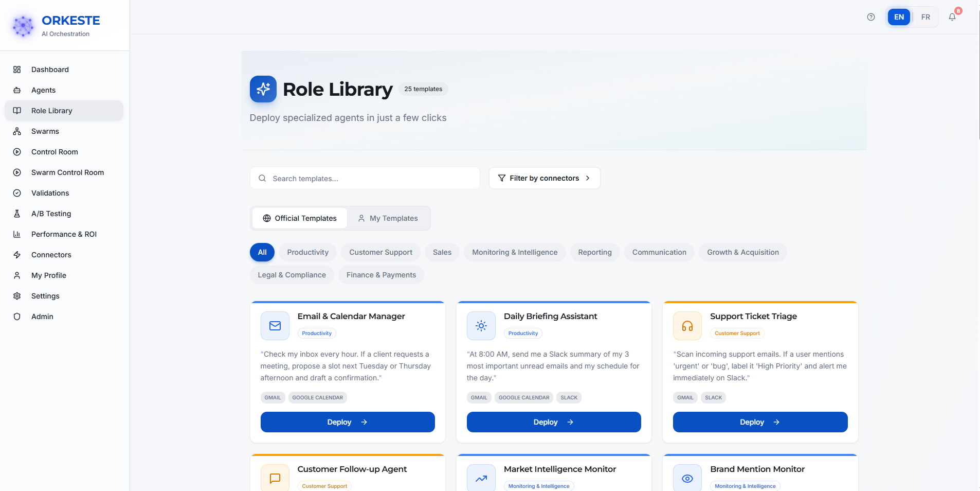Click the Search templates field

pos(365,178)
